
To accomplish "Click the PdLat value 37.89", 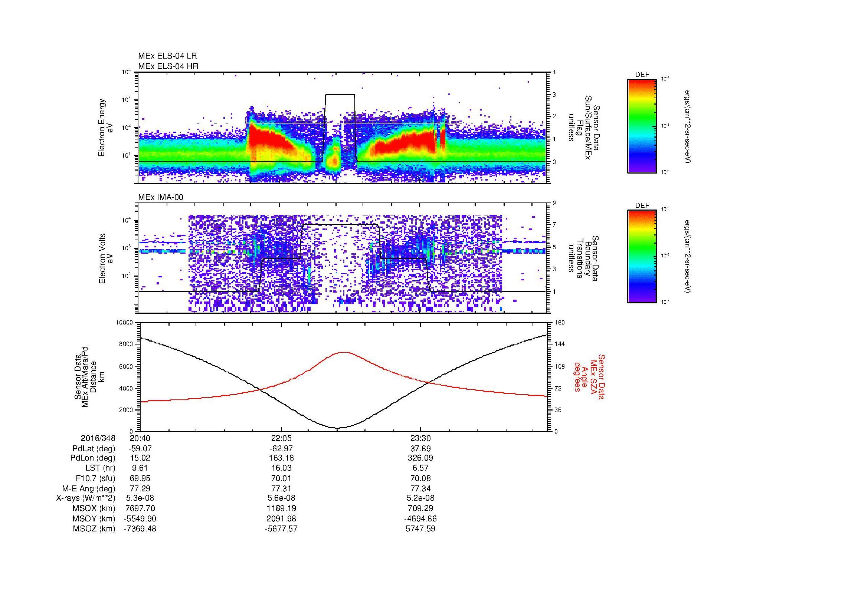I will tap(420, 449).
